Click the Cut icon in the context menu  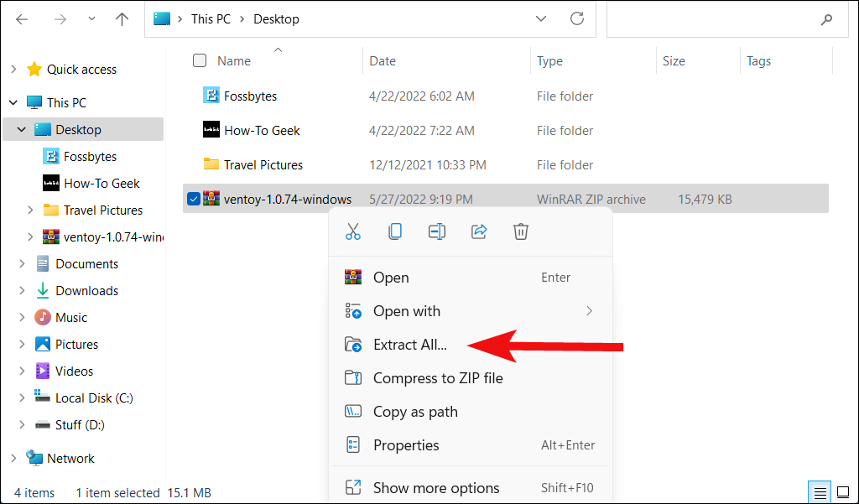click(x=352, y=231)
